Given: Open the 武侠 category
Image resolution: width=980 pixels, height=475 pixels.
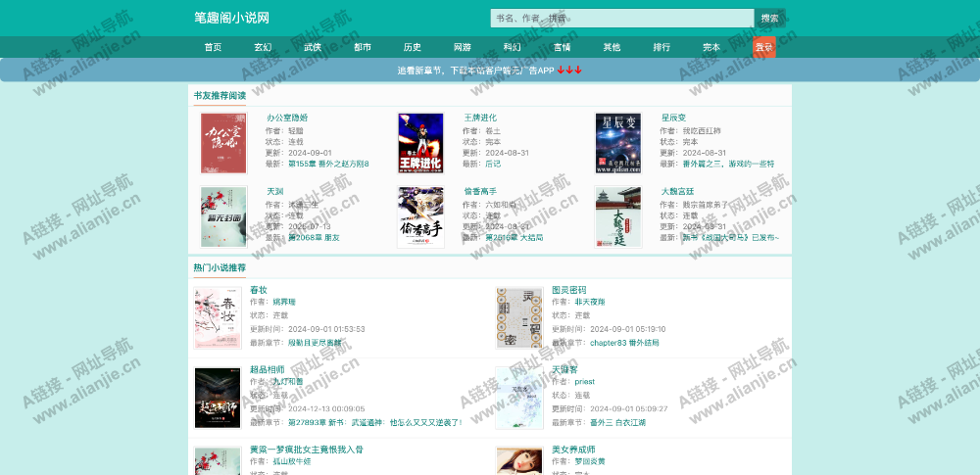Looking at the screenshot, I should tap(313, 47).
